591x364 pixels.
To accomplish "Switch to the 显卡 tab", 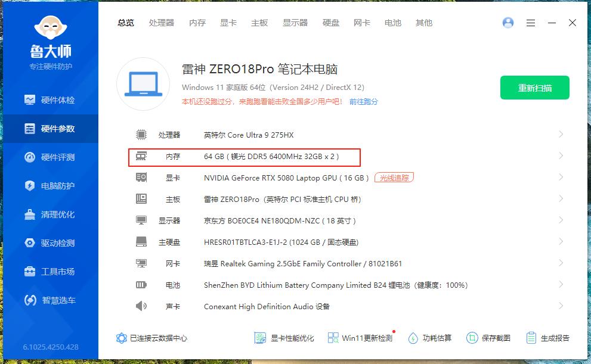I will point(228,23).
